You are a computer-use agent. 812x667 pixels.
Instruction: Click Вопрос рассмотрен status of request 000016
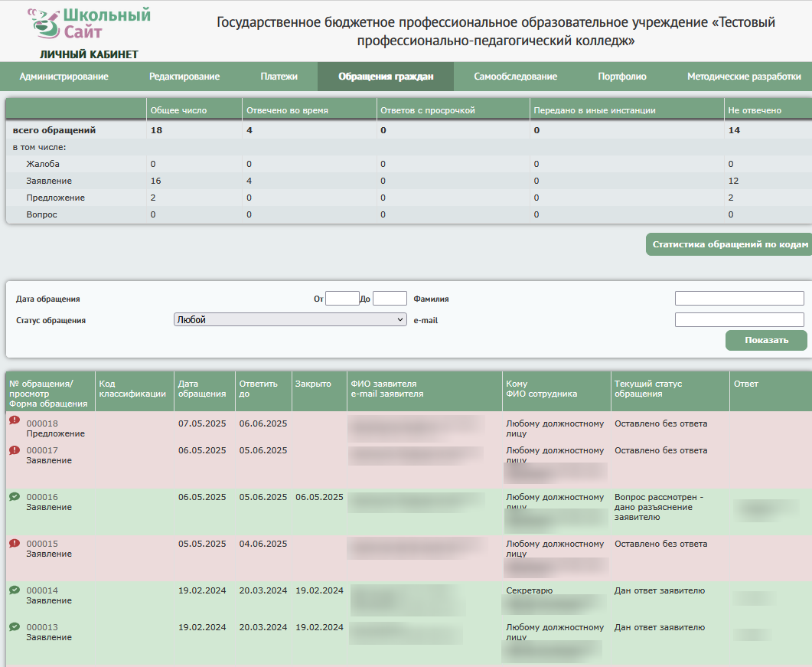pyautogui.click(x=659, y=507)
